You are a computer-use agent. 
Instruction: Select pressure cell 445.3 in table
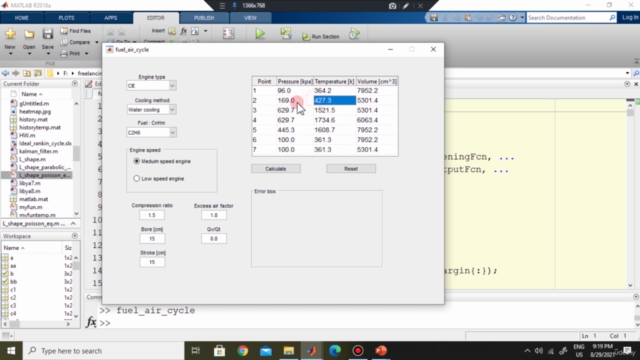coord(295,130)
